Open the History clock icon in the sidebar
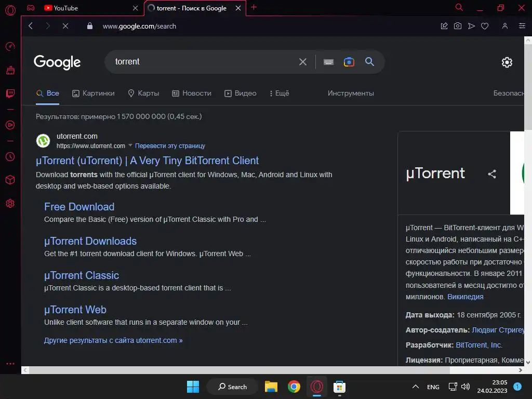 (x=10, y=156)
